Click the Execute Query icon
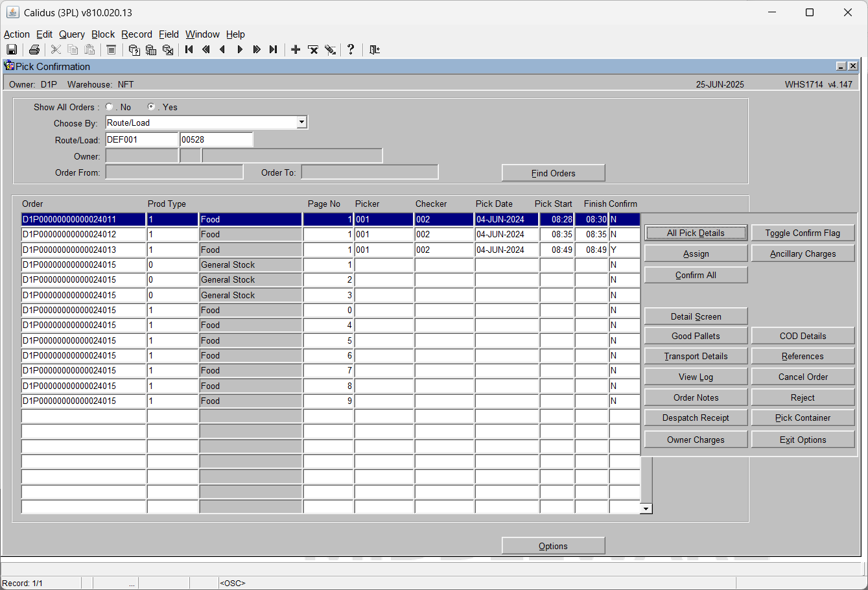 pos(151,49)
